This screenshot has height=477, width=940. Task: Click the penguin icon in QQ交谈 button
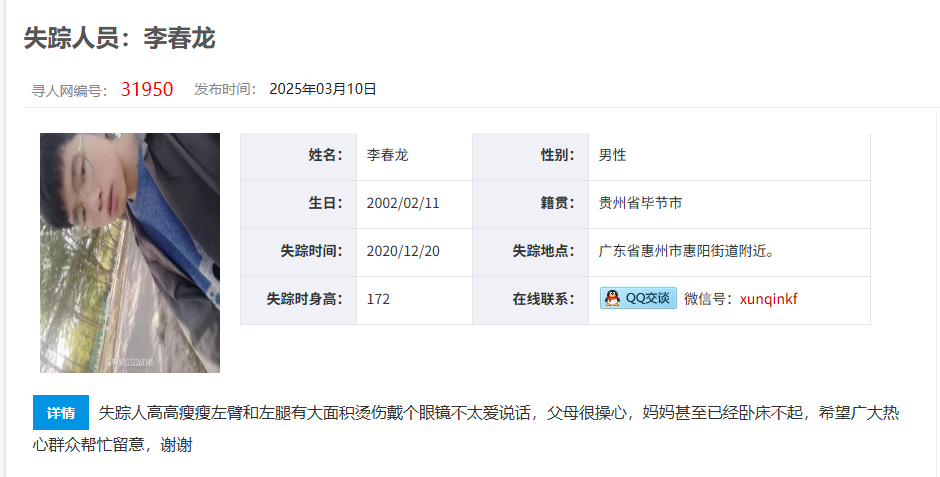click(x=612, y=298)
